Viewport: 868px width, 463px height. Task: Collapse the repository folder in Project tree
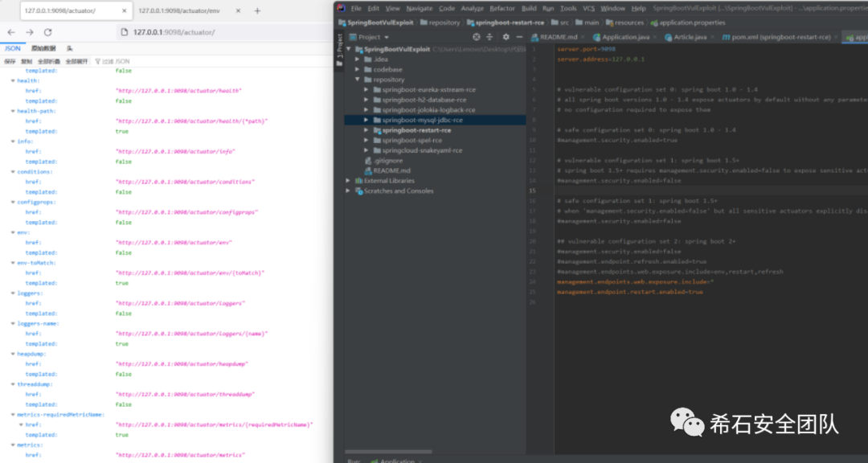[x=358, y=80]
